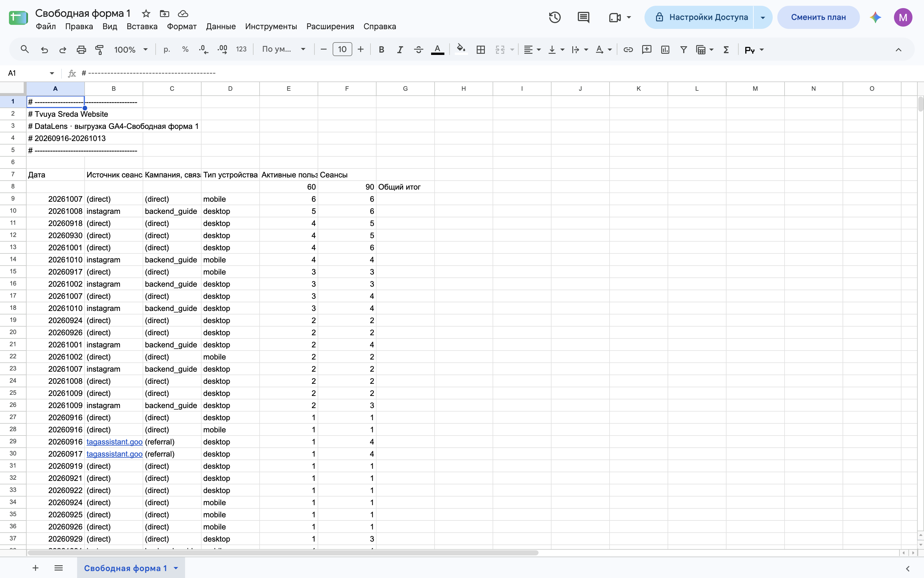
Task: Open the Gemini sparkle assistant
Action: click(x=875, y=17)
